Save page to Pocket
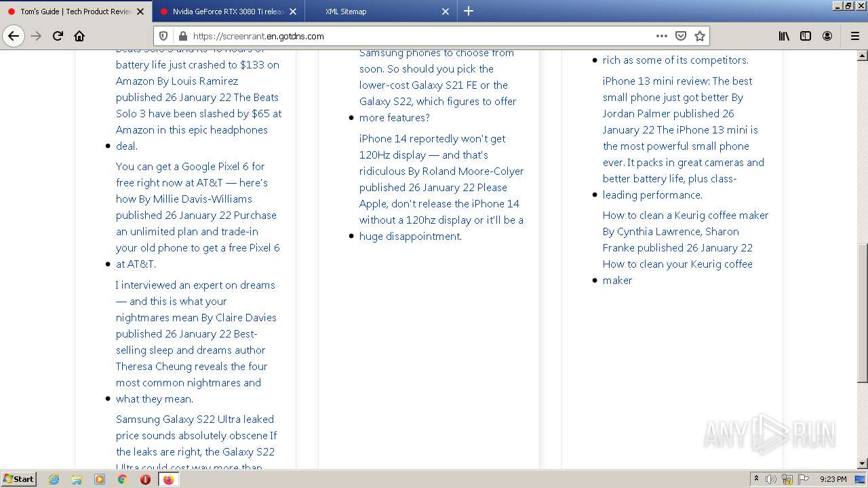The image size is (868, 488). pyautogui.click(x=681, y=36)
